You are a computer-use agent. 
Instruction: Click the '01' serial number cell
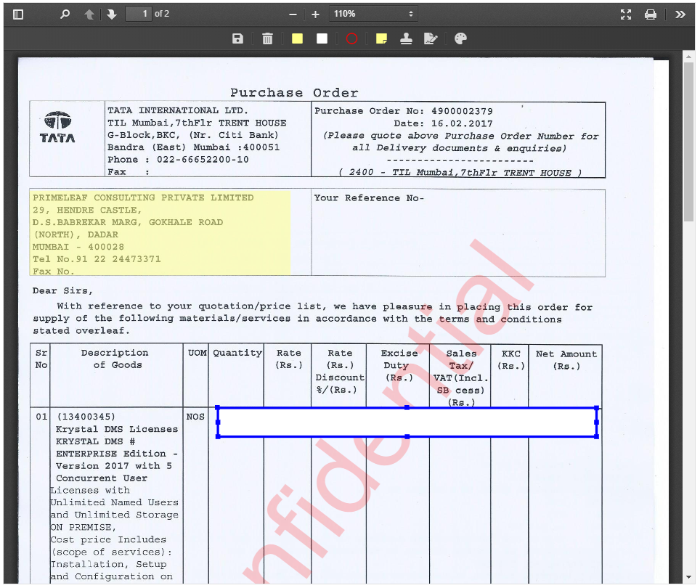click(x=41, y=416)
